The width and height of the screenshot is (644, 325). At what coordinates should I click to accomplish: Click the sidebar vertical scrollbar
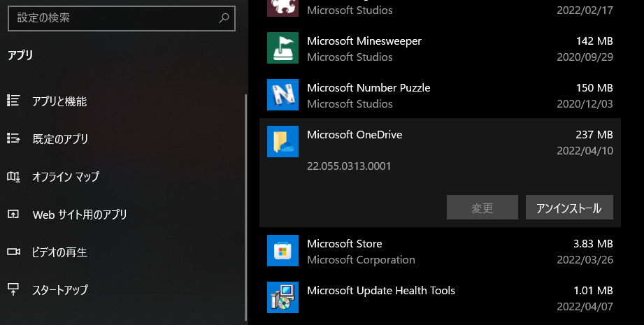(246, 207)
